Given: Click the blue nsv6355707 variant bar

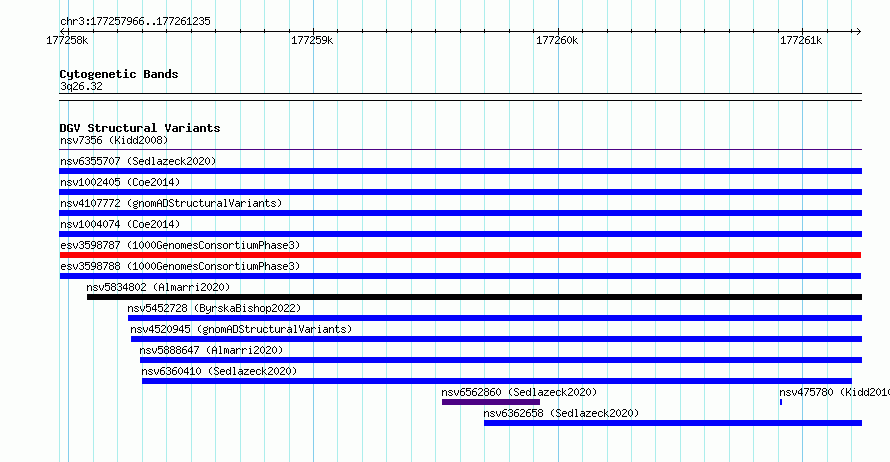Looking at the screenshot, I should (461, 171).
